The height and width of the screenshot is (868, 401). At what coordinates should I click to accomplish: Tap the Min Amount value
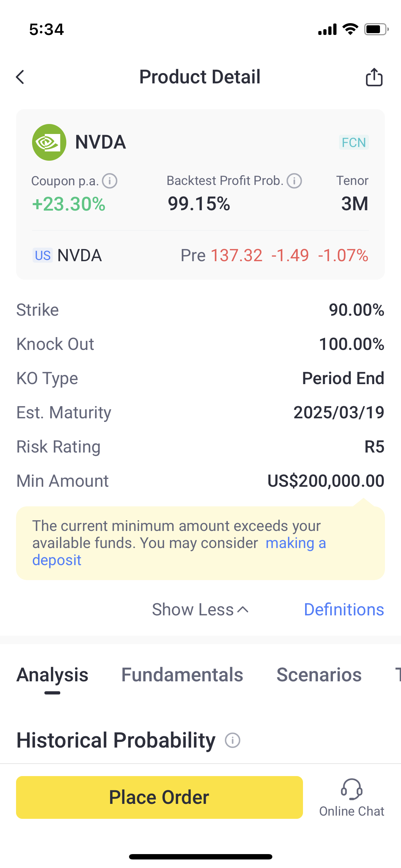pyautogui.click(x=326, y=481)
